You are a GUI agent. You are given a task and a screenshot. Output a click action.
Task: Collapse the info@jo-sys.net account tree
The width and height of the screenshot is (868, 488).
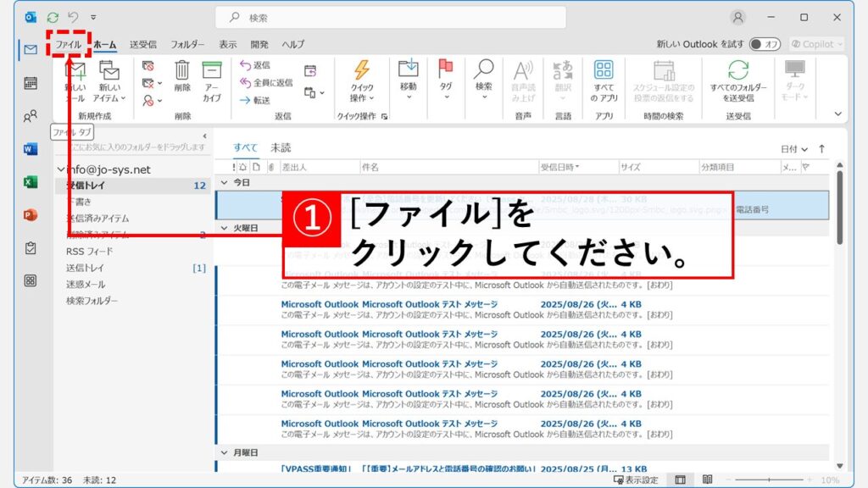coord(60,169)
